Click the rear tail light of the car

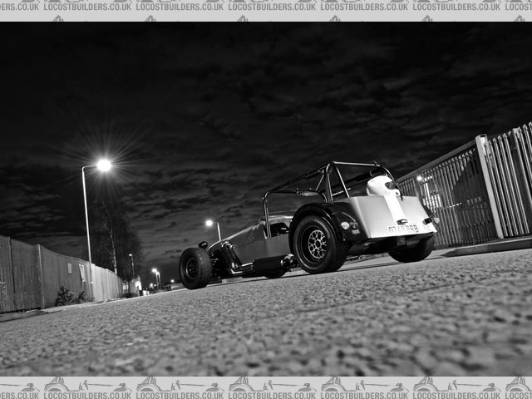click(345, 225)
